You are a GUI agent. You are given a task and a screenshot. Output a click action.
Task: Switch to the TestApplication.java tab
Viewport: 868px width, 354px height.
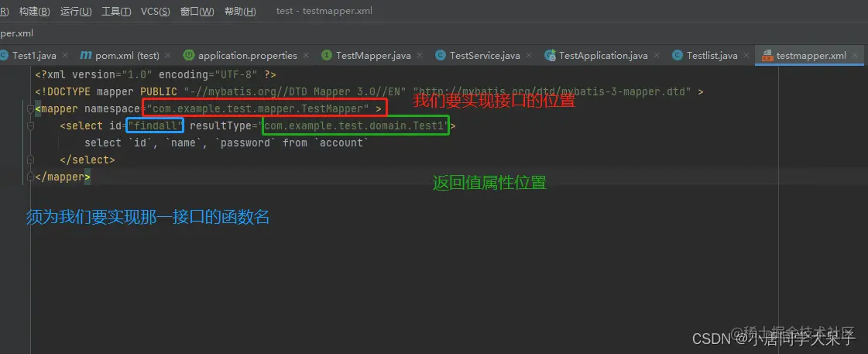pyautogui.click(x=603, y=56)
